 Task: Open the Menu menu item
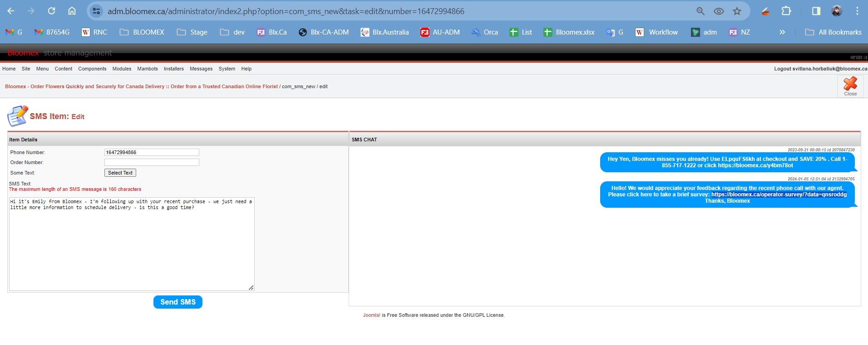pos(42,69)
